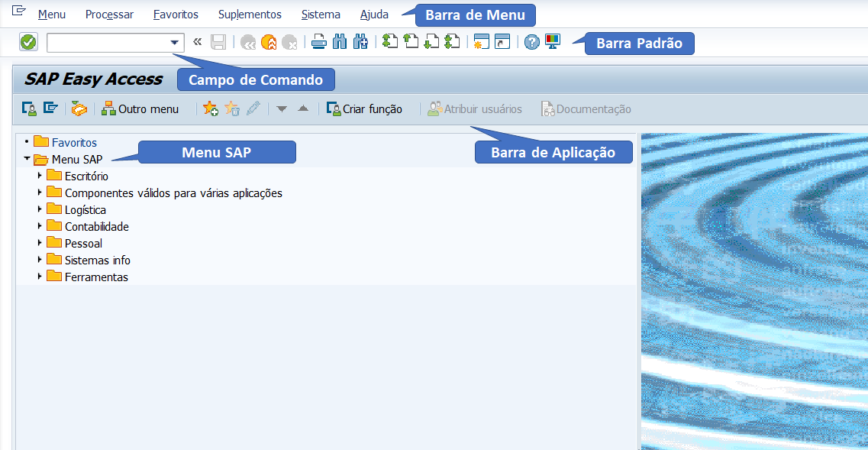Select the Contabilidade text label

(97, 227)
